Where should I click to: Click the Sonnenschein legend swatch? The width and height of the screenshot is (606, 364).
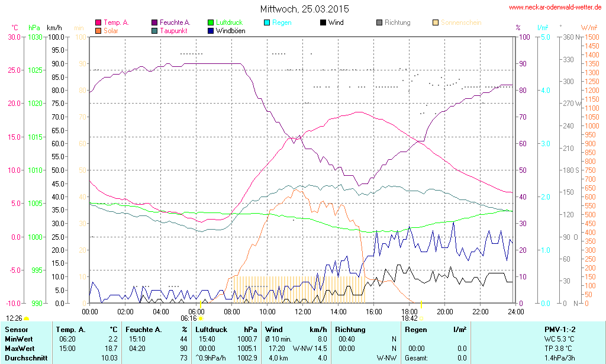pos(436,22)
